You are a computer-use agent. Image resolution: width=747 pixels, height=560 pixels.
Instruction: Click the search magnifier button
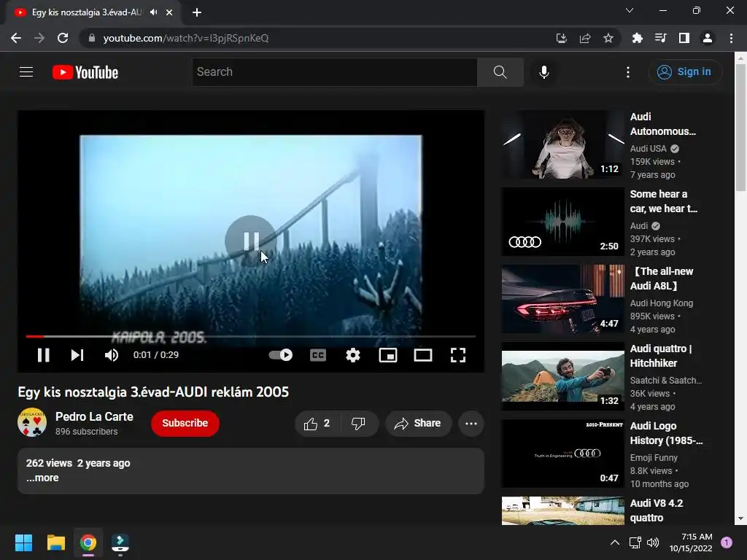tap(500, 72)
